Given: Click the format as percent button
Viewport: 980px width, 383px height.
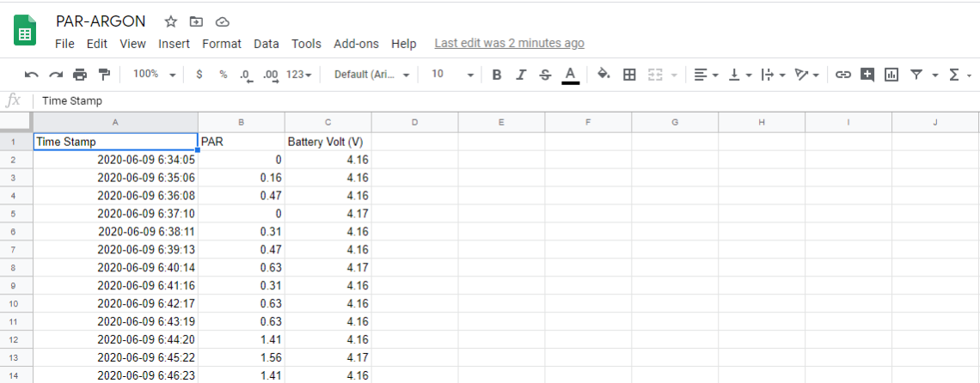Looking at the screenshot, I should click(224, 75).
